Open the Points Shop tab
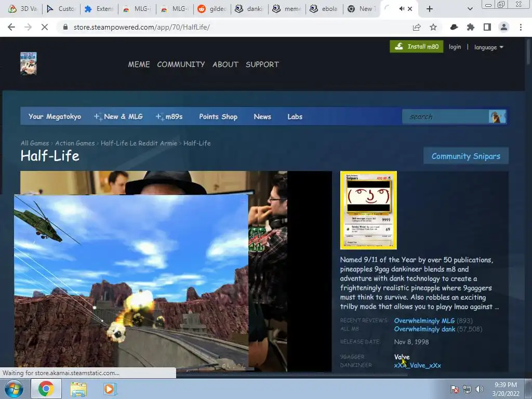 (x=218, y=116)
